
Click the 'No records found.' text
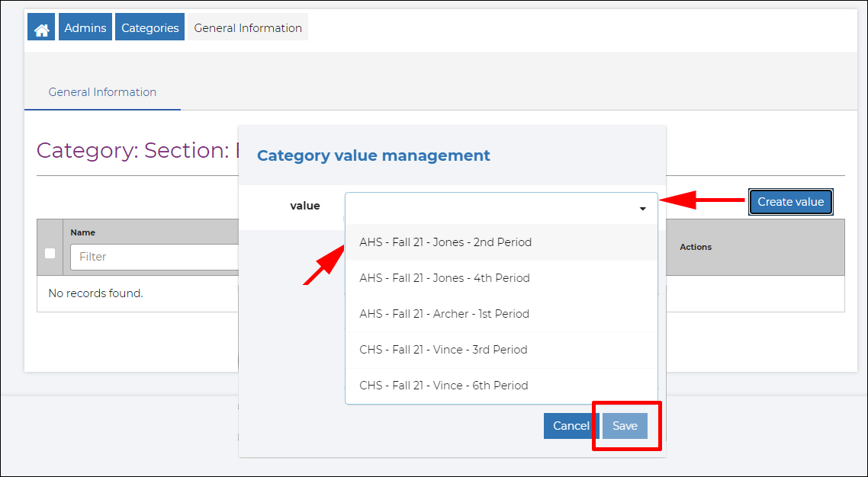(96, 293)
